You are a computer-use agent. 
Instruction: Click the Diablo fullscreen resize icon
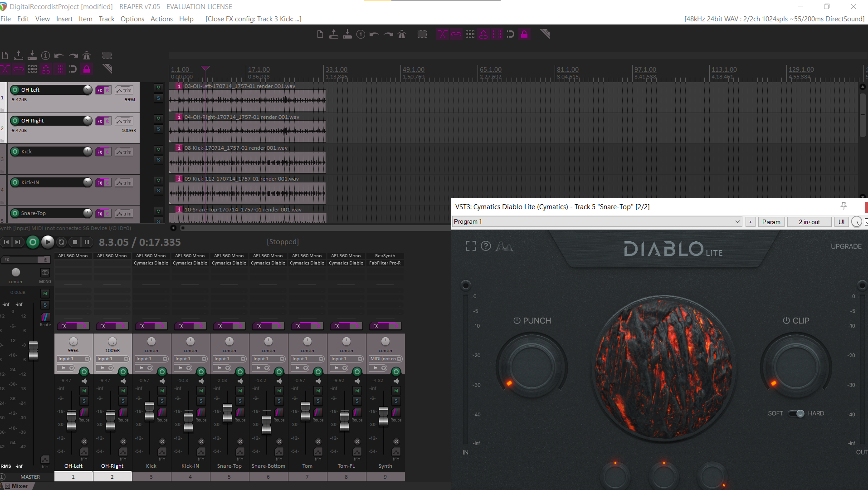pos(471,246)
